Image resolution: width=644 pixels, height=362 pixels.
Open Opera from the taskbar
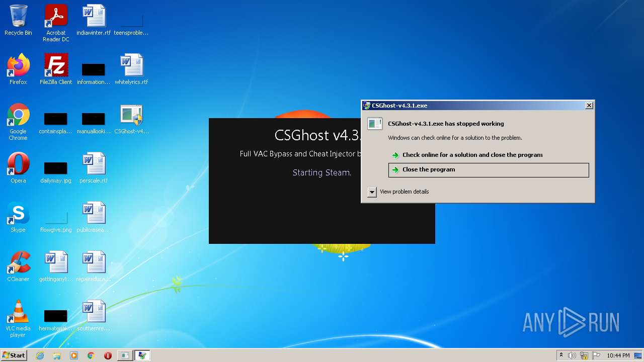tap(108, 355)
